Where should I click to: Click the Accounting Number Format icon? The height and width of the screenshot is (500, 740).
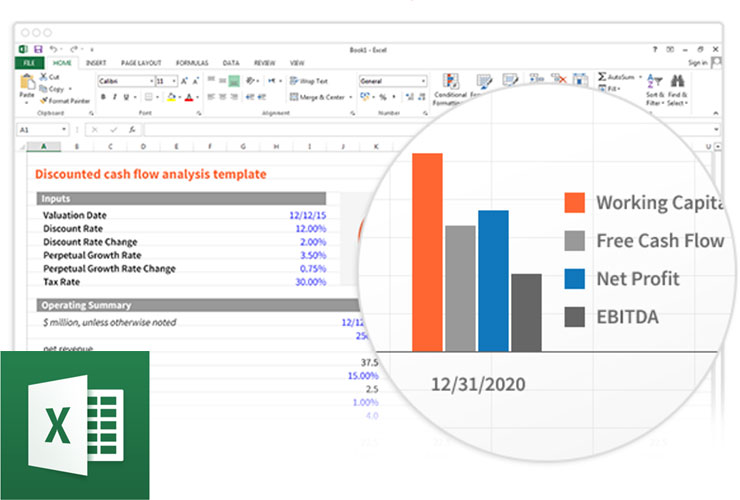(365, 97)
